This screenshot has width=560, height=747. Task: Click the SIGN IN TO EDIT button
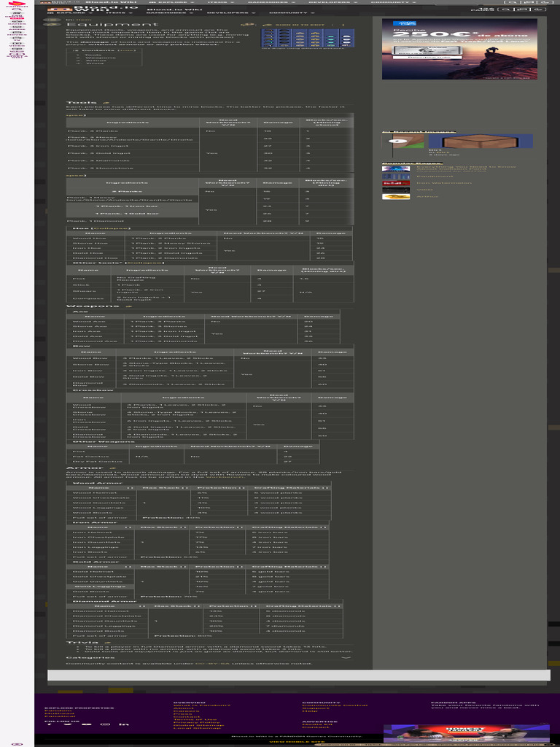click(x=293, y=25)
